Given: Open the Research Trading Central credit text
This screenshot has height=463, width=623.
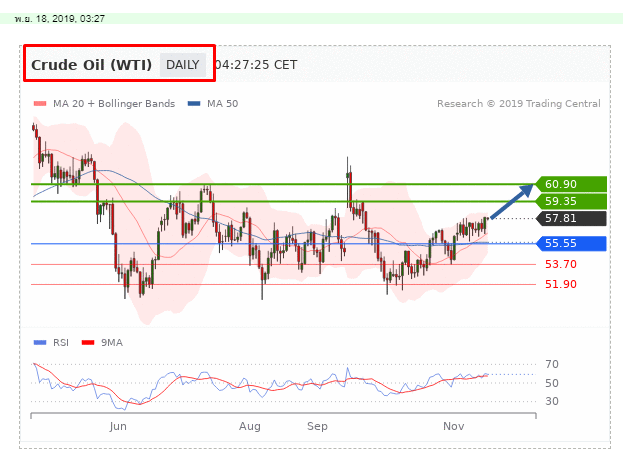Looking at the screenshot, I should click(518, 104).
